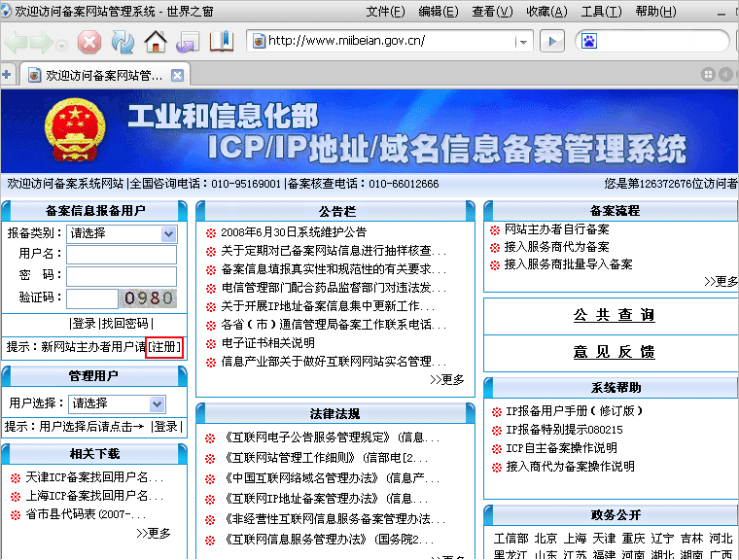Viewport: 739px width, 560px height.
Task: Click the 注册 register link
Action: coord(164,347)
